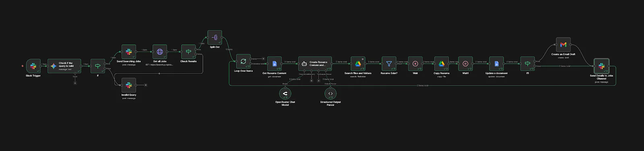Click the 'Copy Resume' label
This screenshot has width=644, height=151.
pyautogui.click(x=442, y=73)
